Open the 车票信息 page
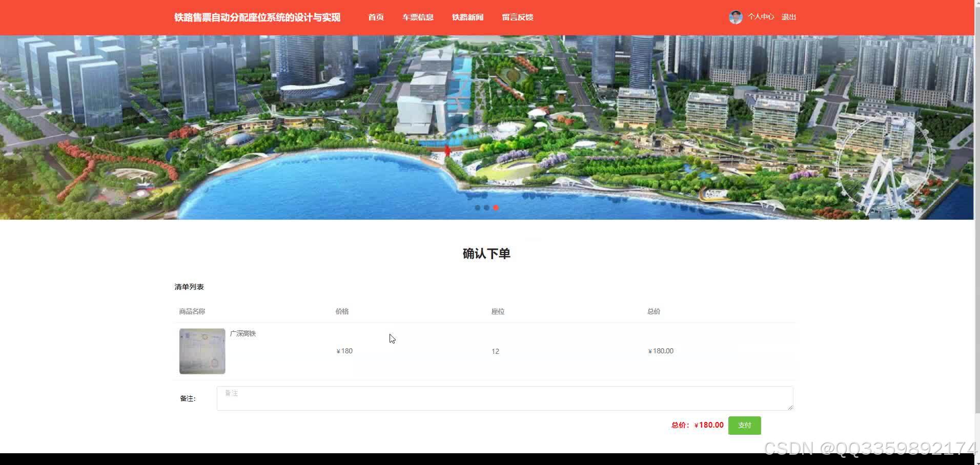Screen dimensions: 980x465 pos(418,17)
